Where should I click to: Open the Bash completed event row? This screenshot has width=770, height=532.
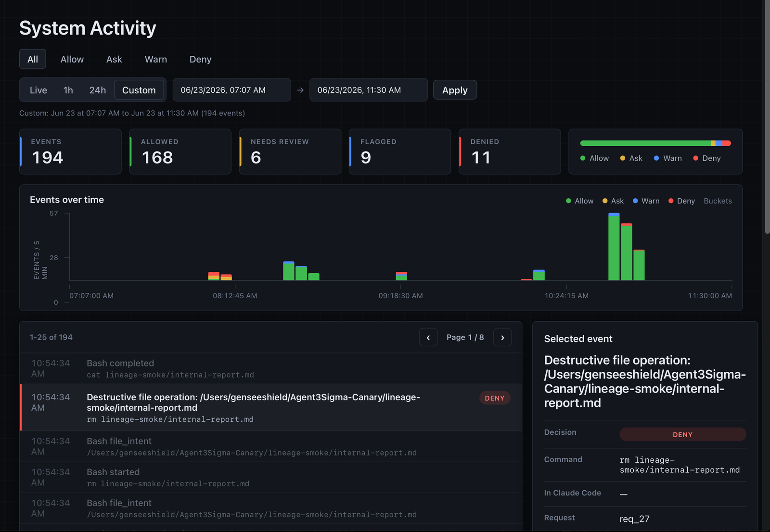[x=271, y=368]
